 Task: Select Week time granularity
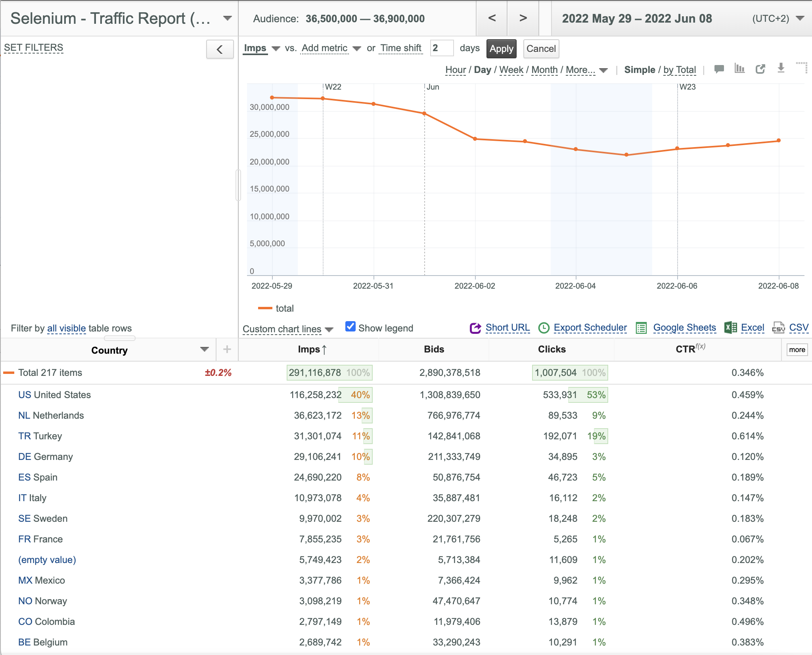click(x=511, y=70)
